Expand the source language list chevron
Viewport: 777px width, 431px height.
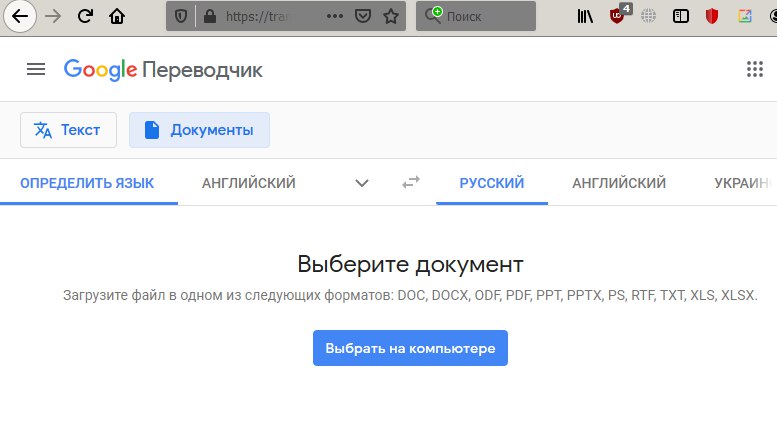pos(362,183)
